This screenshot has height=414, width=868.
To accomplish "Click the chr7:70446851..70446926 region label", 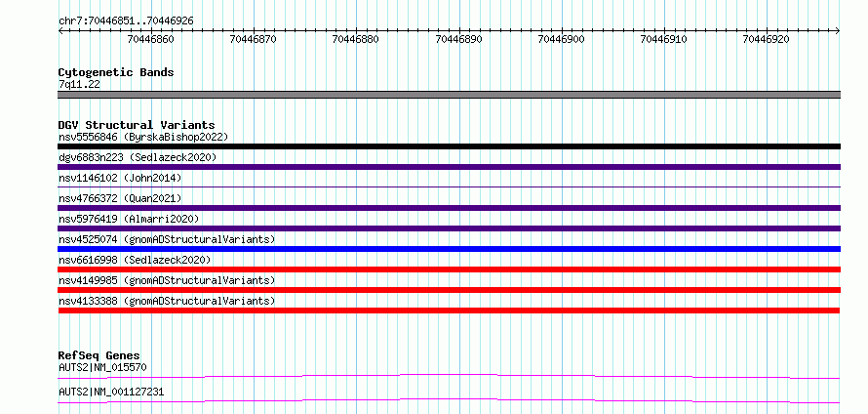I will (x=126, y=21).
